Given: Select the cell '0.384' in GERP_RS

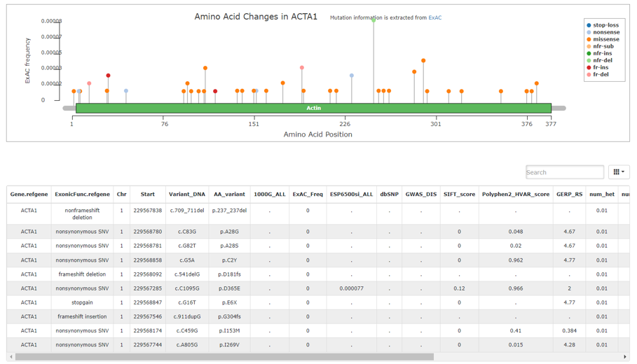Looking at the screenshot, I should pos(569,330).
